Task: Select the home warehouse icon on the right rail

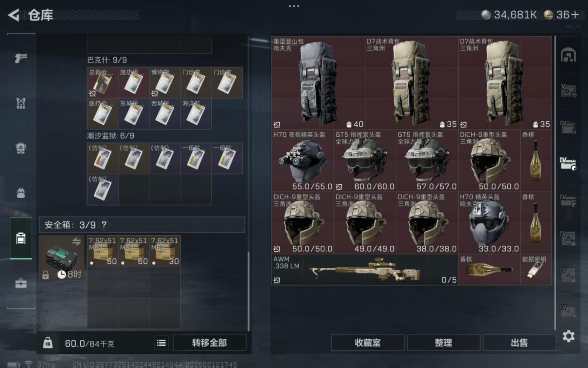Action: pyautogui.click(x=568, y=55)
